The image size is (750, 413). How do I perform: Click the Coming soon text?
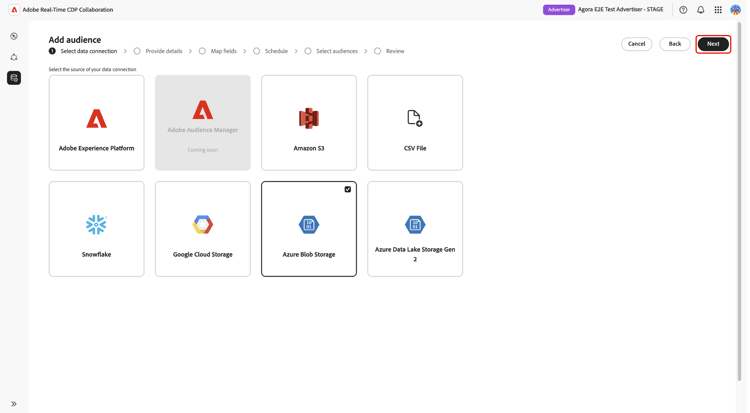202,150
